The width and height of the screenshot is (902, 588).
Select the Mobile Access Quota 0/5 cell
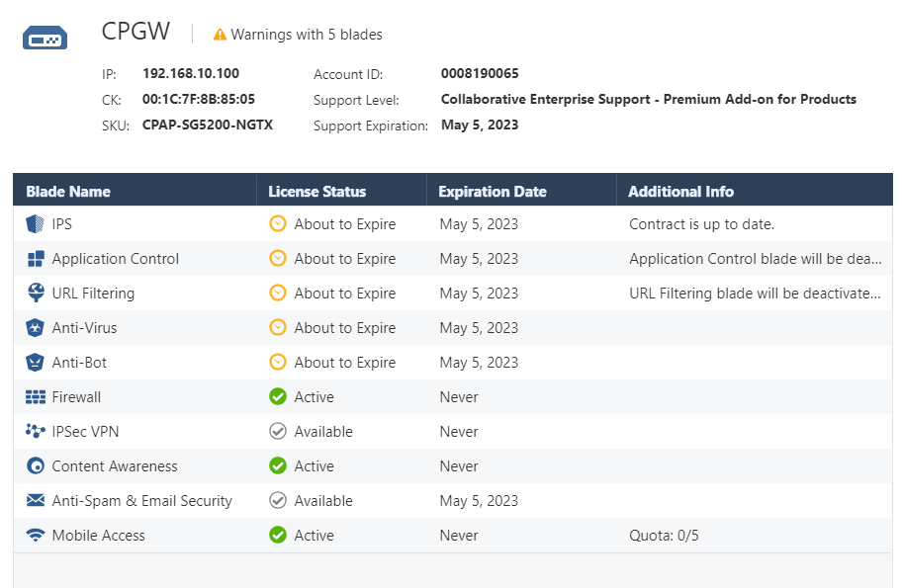click(664, 536)
